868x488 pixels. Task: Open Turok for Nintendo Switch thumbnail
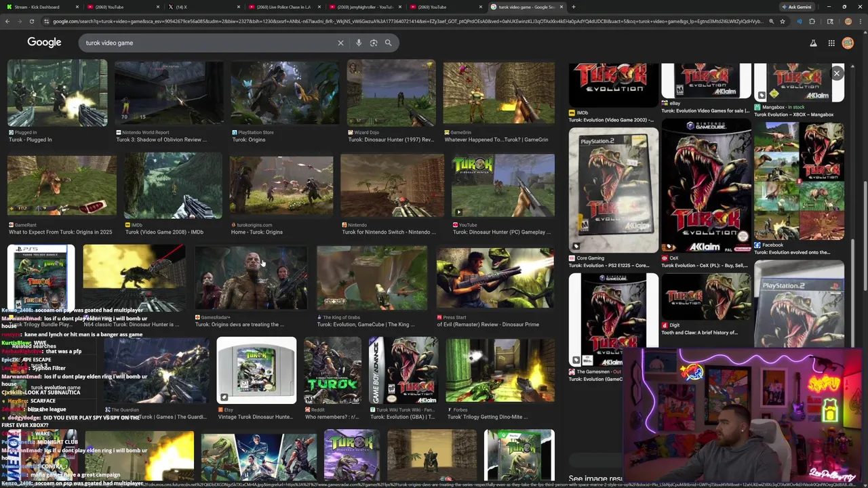pyautogui.click(x=392, y=186)
